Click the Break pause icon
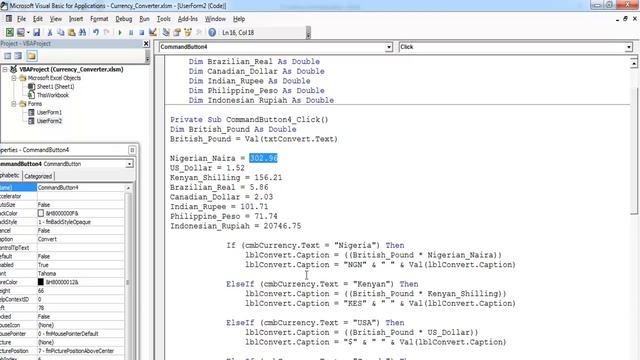This screenshot has height=360, width=640. tap(131, 32)
